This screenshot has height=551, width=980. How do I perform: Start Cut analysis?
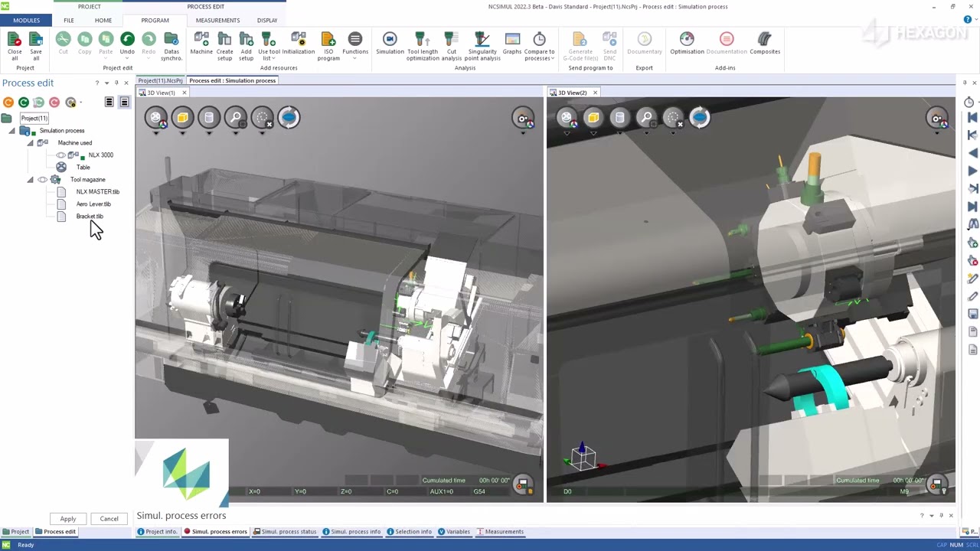coord(452,45)
